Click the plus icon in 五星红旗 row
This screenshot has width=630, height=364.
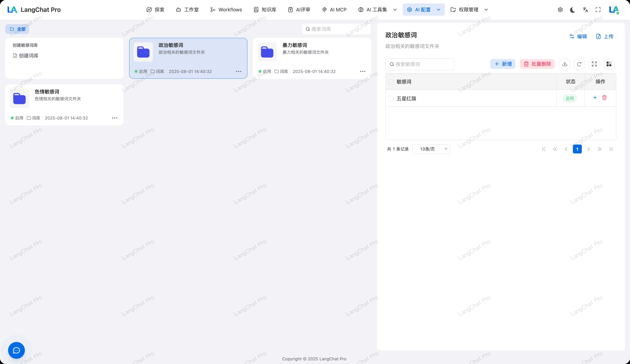595,98
